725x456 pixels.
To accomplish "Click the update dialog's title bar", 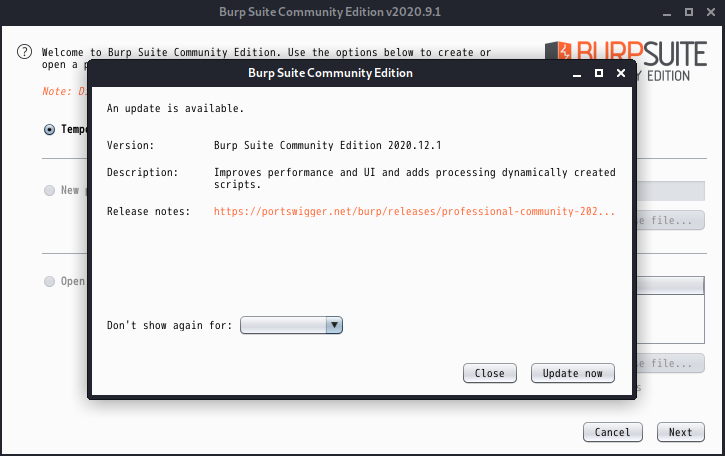I will coord(330,73).
